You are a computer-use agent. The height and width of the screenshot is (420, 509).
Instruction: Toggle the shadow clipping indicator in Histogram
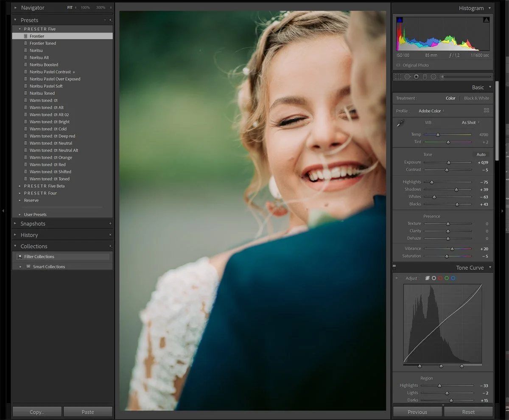coord(400,20)
